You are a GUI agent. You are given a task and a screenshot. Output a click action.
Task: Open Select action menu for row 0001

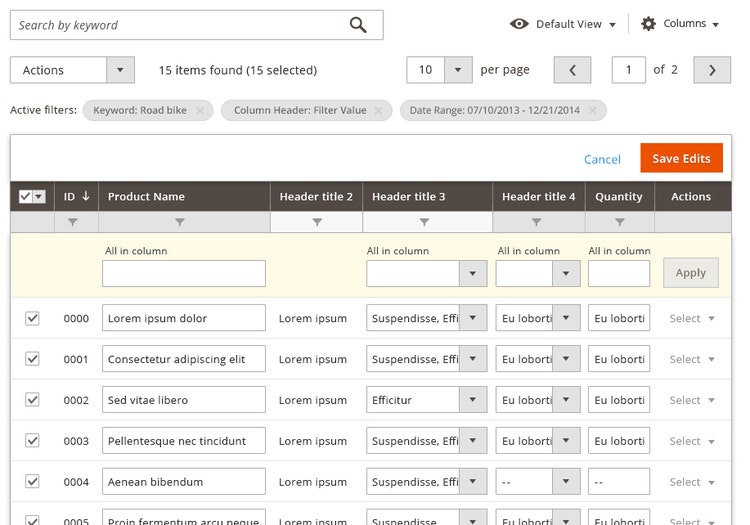pos(692,359)
